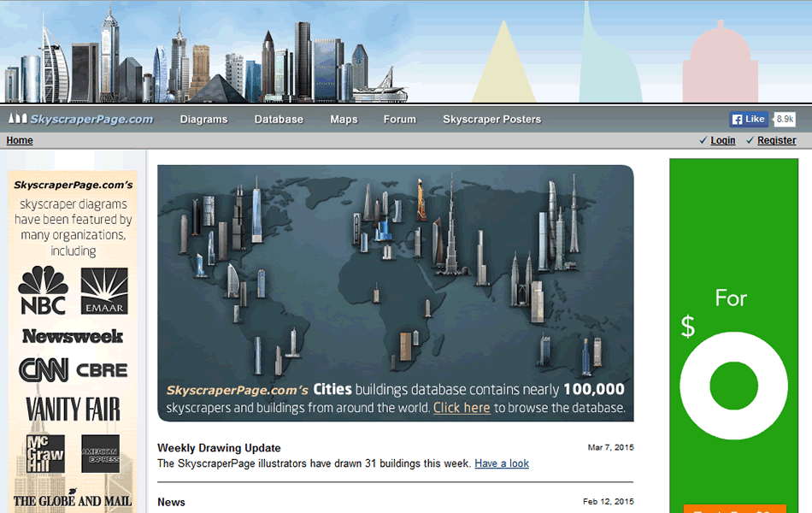Screen dimensions: 812x513
Task: Click the 'Feb 12, 2015' date
Action: (x=609, y=502)
